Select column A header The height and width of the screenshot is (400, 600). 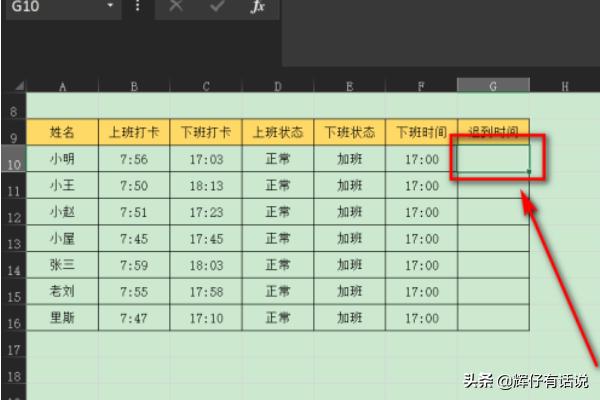pyautogui.click(x=62, y=87)
